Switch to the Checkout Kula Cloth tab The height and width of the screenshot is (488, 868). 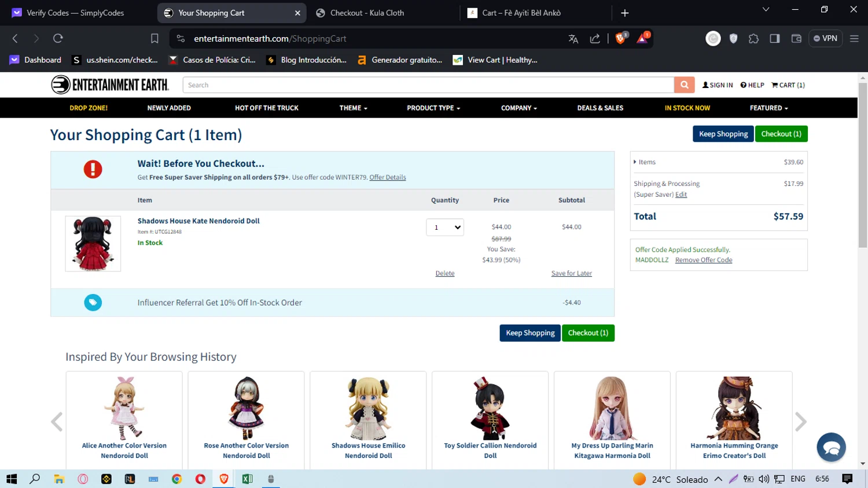385,13
